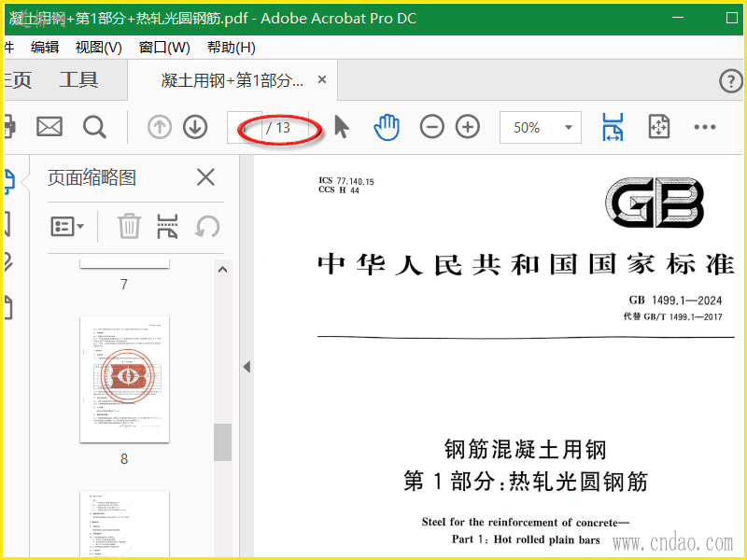The height and width of the screenshot is (560, 747).
Task: Click the "/ 13" total pages text
Action: click(278, 128)
